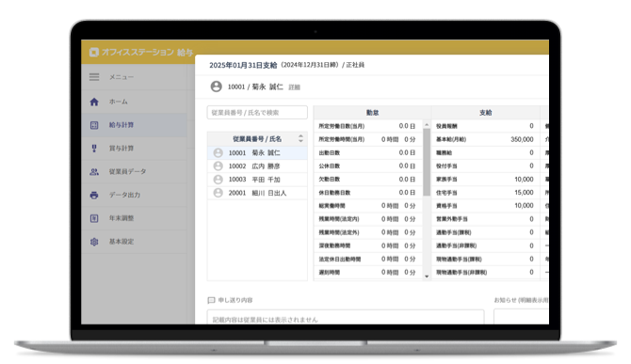Click the 基本給(月給) value 350,000
This screenshot has height=364, width=631.
tap(522, 139)
